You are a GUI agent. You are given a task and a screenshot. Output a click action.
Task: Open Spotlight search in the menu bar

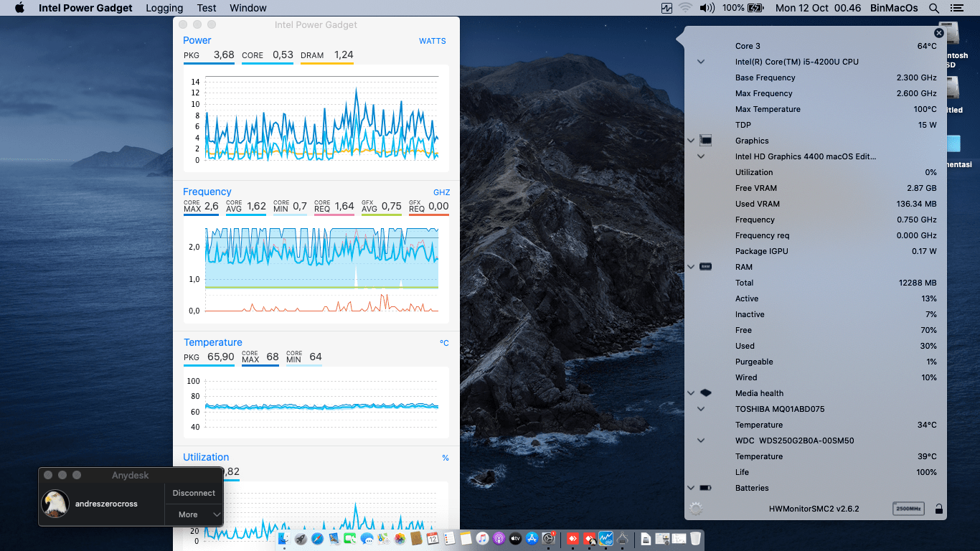(x=933, y=8)
